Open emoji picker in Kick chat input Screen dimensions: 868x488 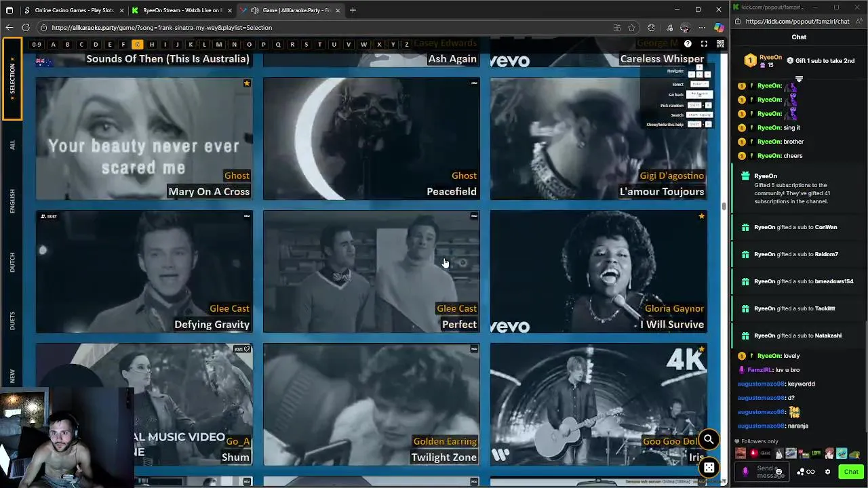pos(778,472)
